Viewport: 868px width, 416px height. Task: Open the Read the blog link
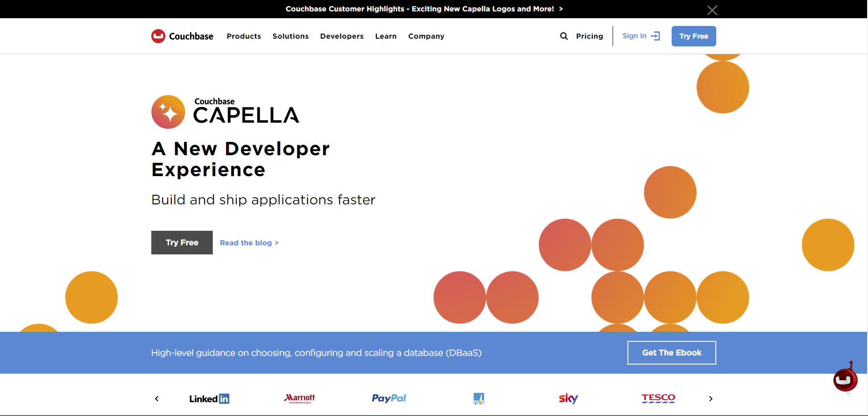point(249,243)
